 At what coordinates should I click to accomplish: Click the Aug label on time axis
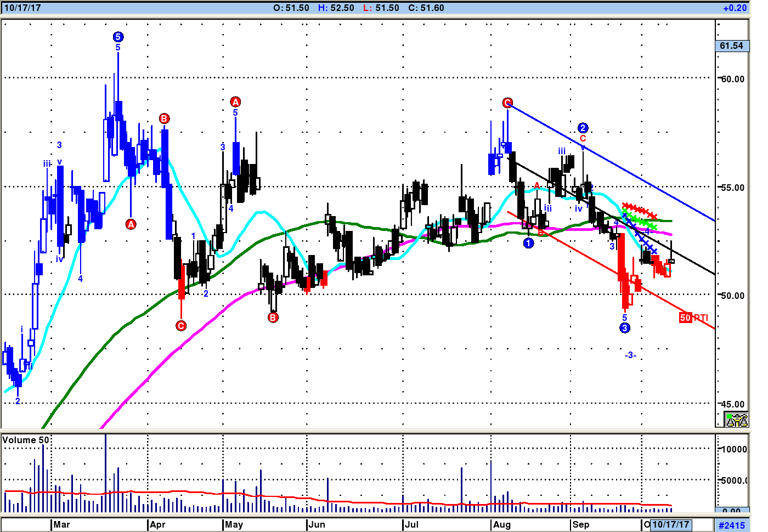tap(501, 524)
